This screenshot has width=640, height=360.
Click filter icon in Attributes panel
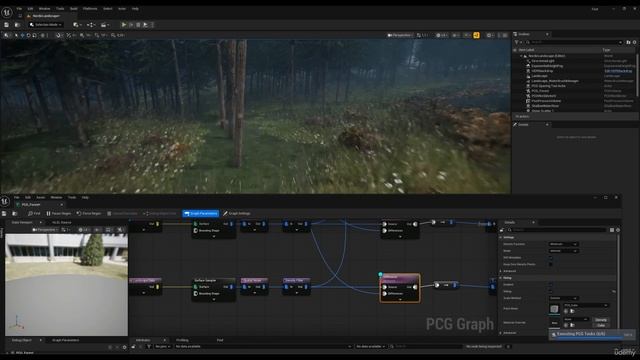click(149, 347)
